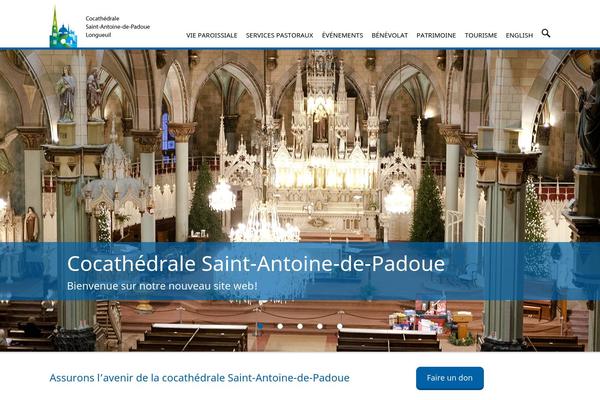600x400 pixels.
Task: Expand the Vie paroissiale menu
Action: (x=212, y=35)
